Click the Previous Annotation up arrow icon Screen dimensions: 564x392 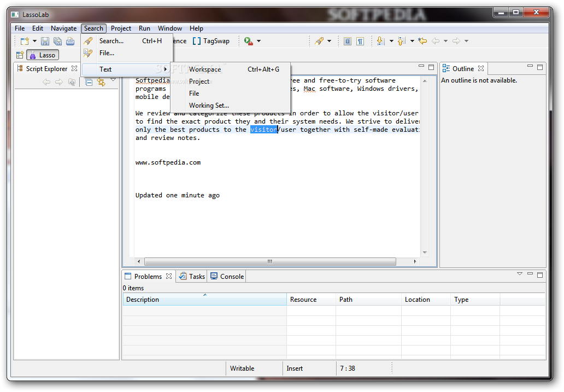402,42
